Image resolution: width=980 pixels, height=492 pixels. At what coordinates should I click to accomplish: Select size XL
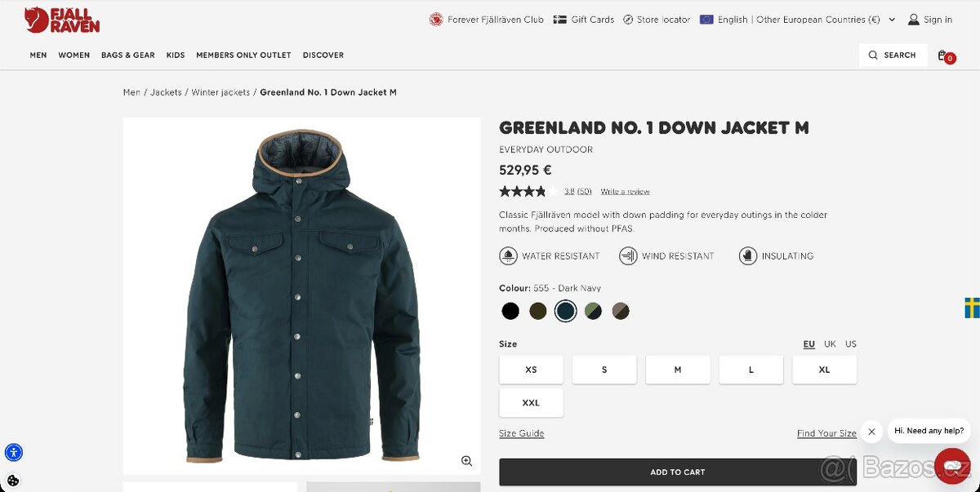point(824,369)
